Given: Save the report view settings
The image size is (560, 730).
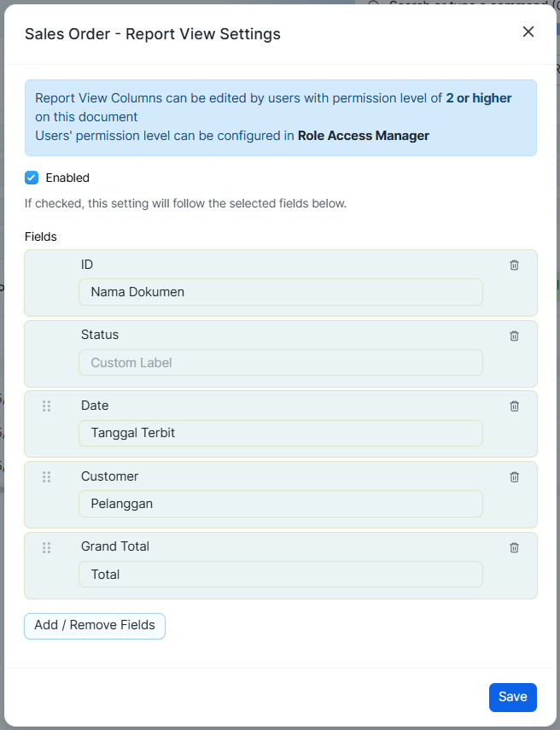Looking at the screenshot, I should pyautogui.click(x=512, y=697).
